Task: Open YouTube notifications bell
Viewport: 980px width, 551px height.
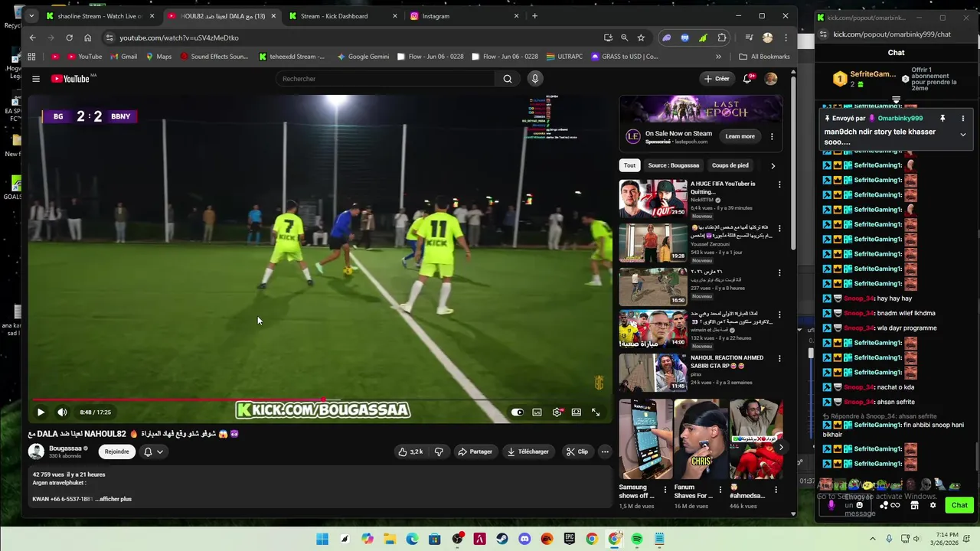Action: [x=747, y=79]
